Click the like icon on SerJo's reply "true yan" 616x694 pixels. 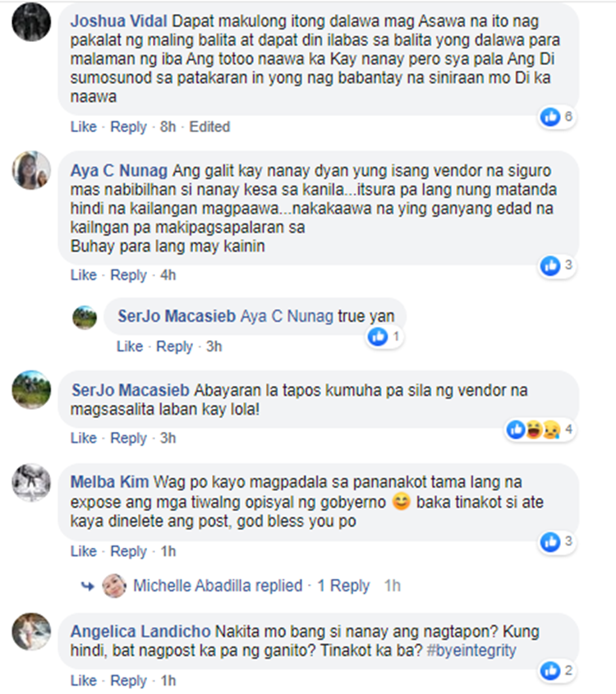(378, 337)
